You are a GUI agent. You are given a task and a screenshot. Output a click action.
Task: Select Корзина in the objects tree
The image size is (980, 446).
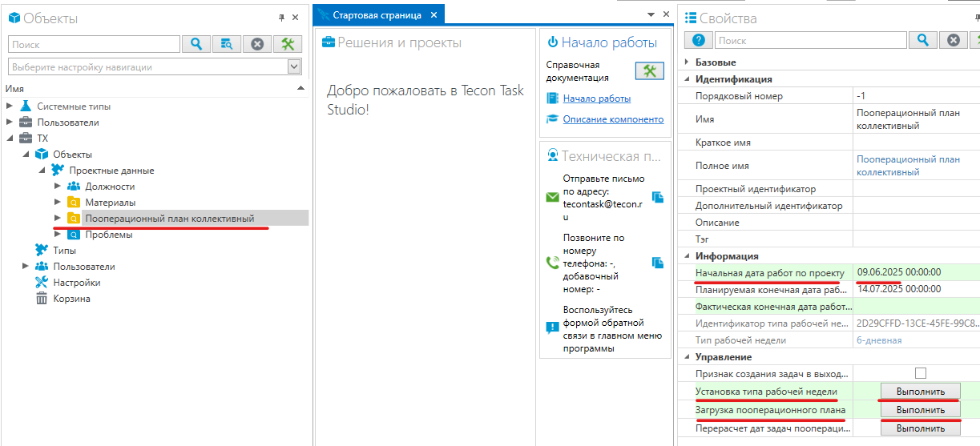tap(71, 299)
